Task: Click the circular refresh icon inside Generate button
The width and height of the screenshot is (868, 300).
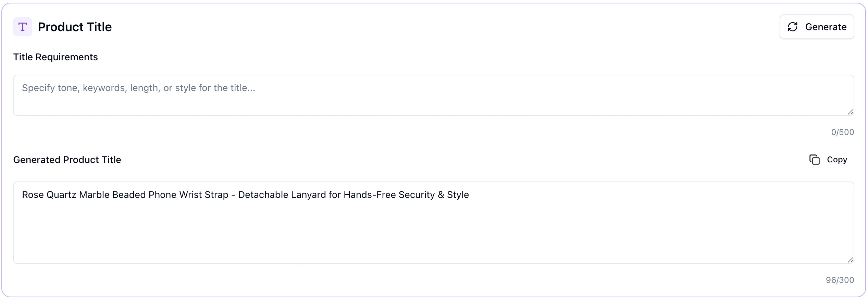Action: [x=793, y=26]
